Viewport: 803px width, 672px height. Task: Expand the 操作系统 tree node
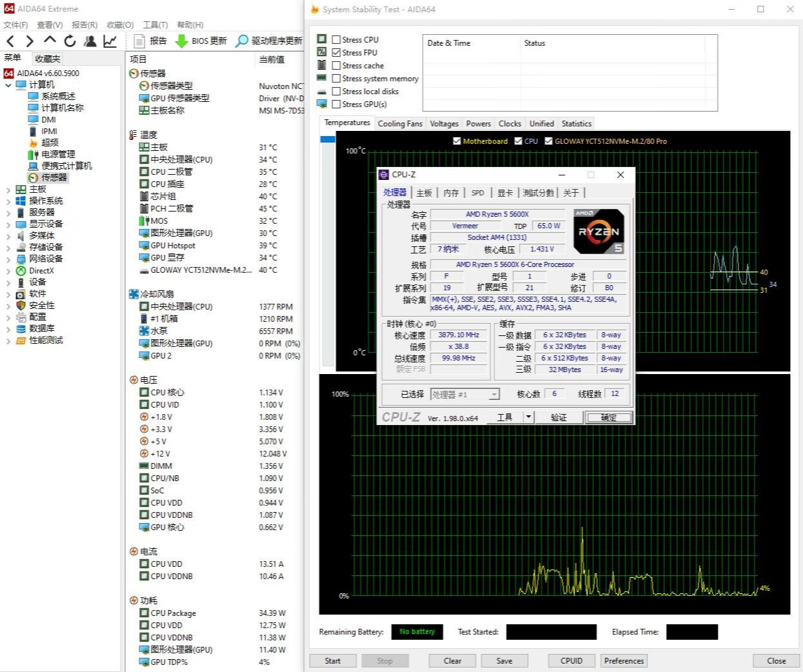(8, 201)
